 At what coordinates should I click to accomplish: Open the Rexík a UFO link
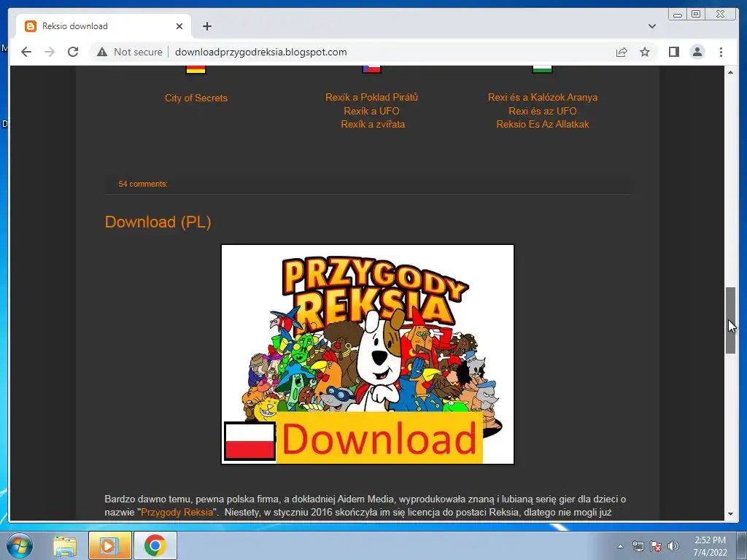(371, 111)
